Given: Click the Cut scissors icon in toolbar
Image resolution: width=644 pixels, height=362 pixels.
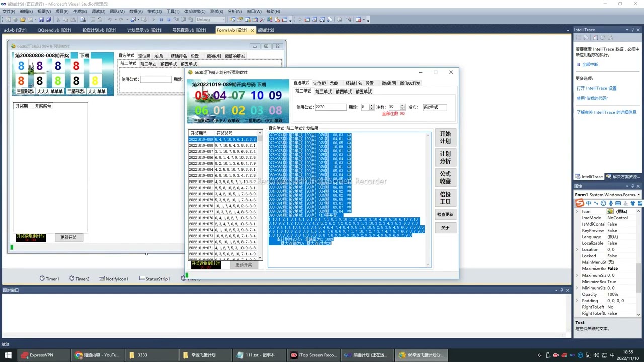Looking at the screenshot, I should pyautogui.click(x=58, y=20).
